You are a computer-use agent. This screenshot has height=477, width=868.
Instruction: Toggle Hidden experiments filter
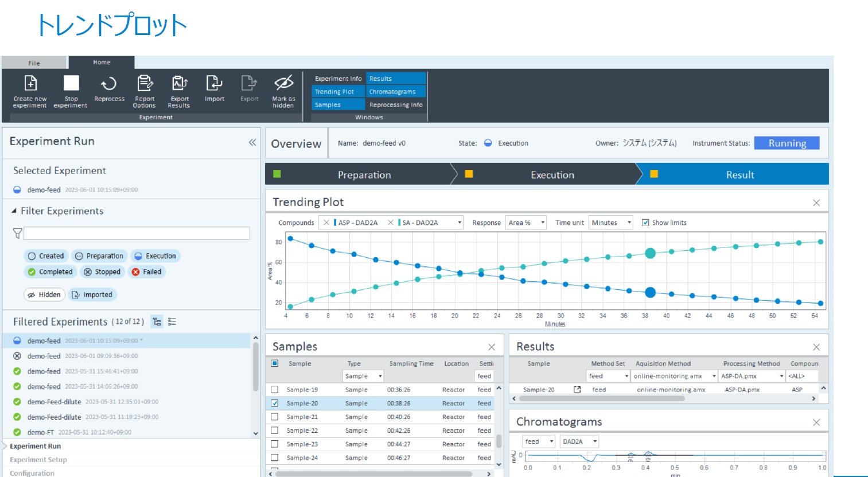point(44,294)
